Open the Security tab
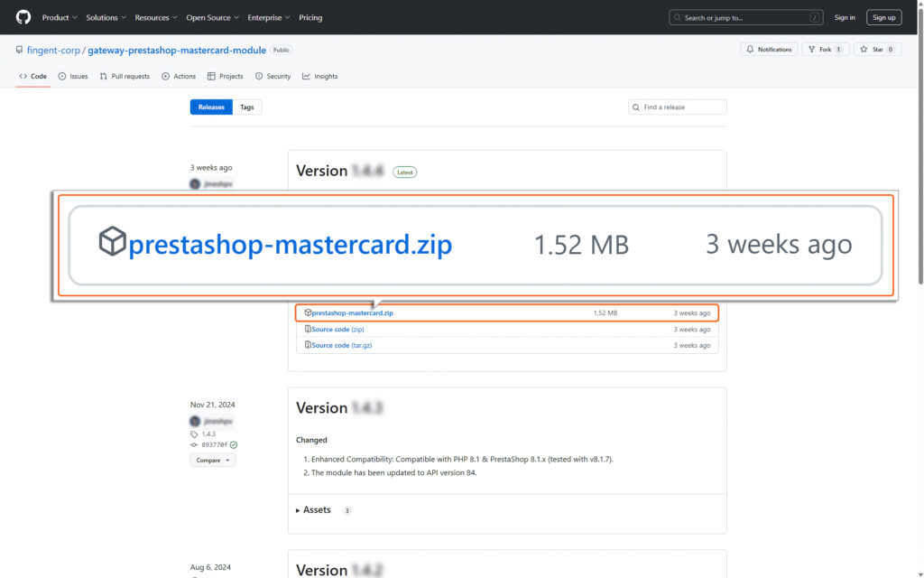Screen dimensions: 924x578 [273, 76]
